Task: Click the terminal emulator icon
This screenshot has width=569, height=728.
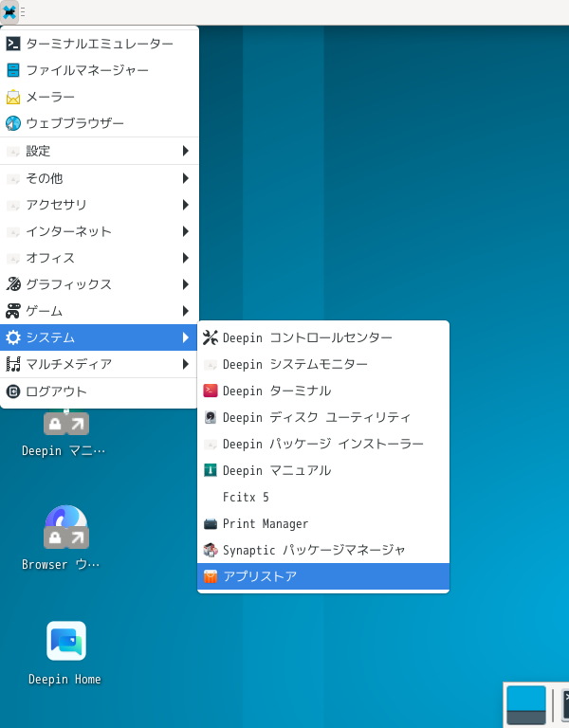Action: tap(13, 44)
